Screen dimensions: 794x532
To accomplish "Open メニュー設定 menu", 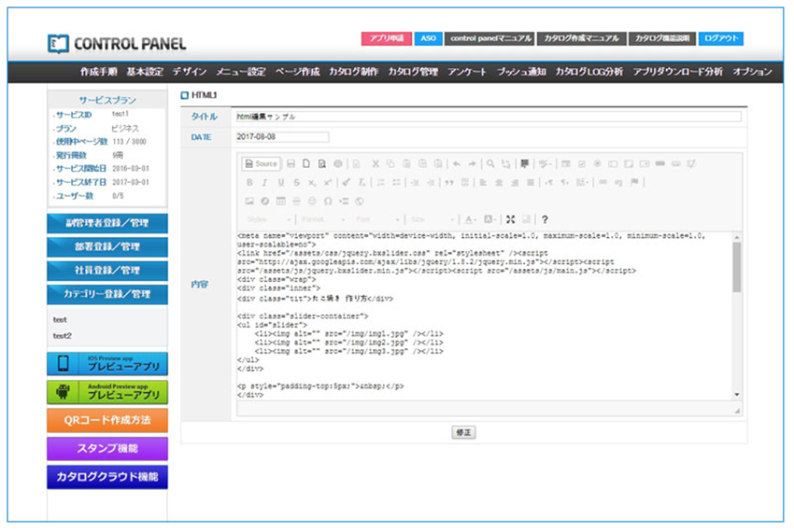I will coord(241,72).
